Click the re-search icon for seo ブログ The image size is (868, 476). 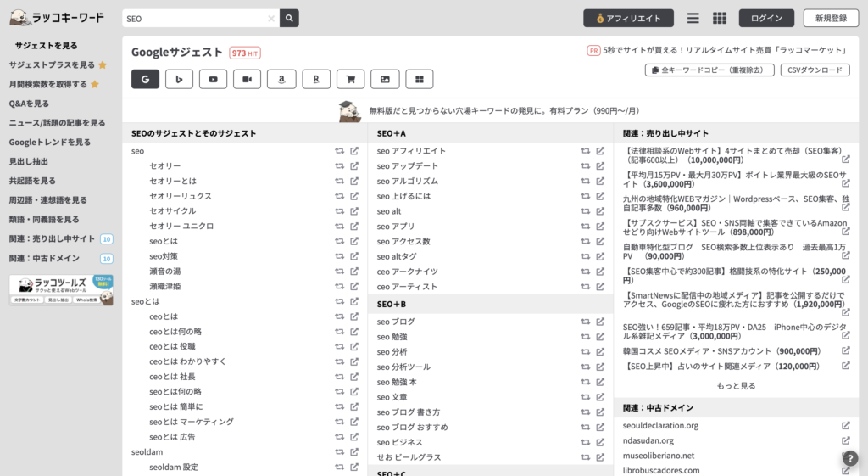pos(585,322)
